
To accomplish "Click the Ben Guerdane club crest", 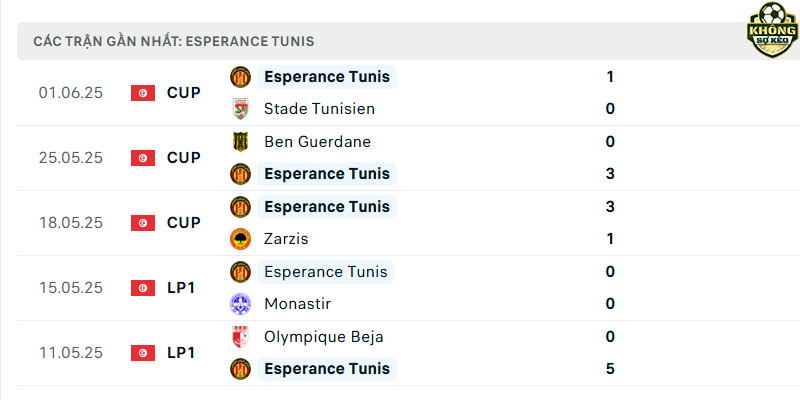I will [x=240, y=141].
